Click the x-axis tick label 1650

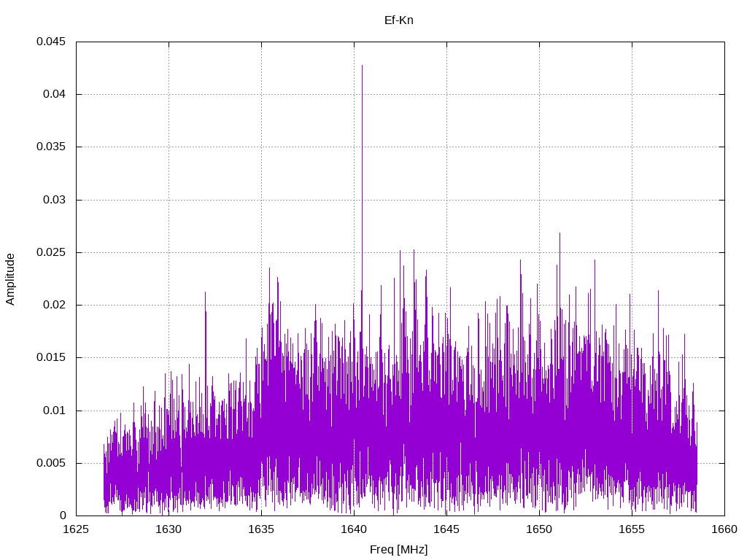pos(539,529)
